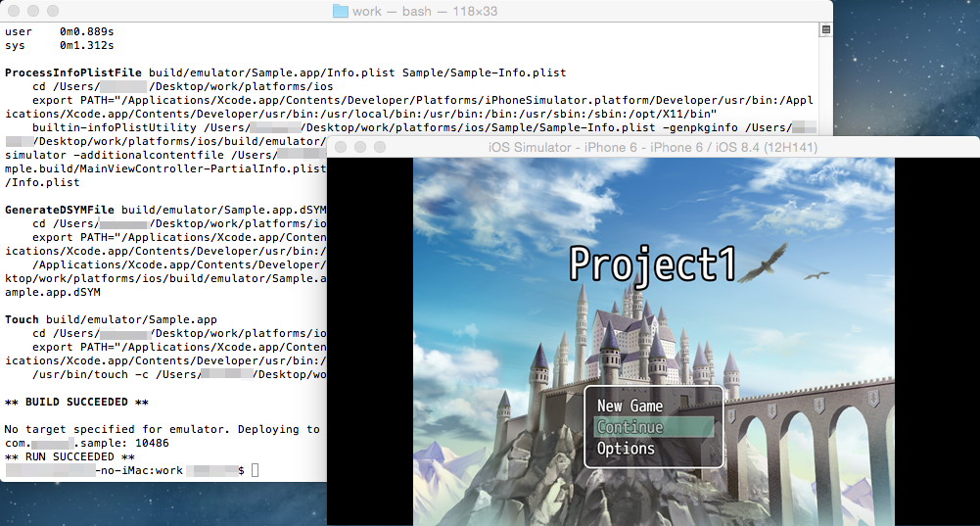The image size is (980, 526).
Task: Select New Game in the game menu
Action: [630, 406]
